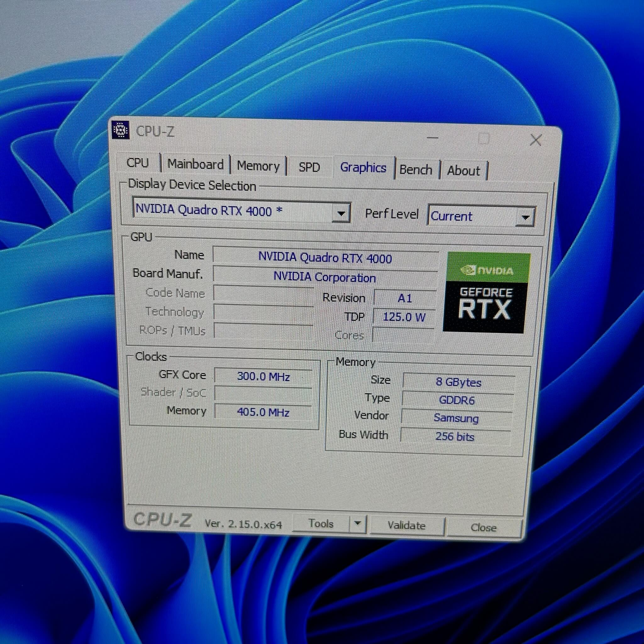Switch to the CPU tab
644x644 pixels.
click(x=138, y=163)
